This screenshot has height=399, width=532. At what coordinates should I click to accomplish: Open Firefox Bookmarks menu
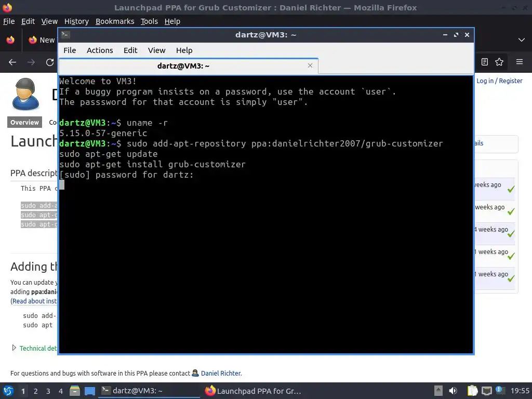point(115,21)
